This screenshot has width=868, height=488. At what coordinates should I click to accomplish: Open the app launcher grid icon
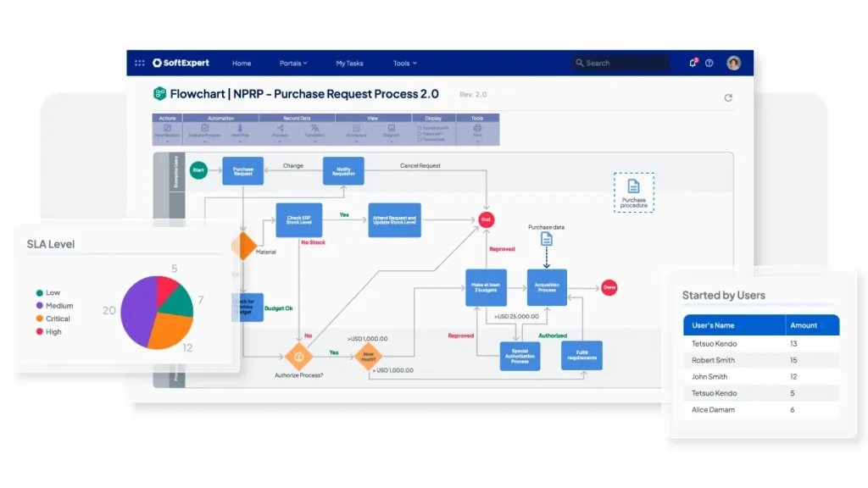(x=140, y=63)
